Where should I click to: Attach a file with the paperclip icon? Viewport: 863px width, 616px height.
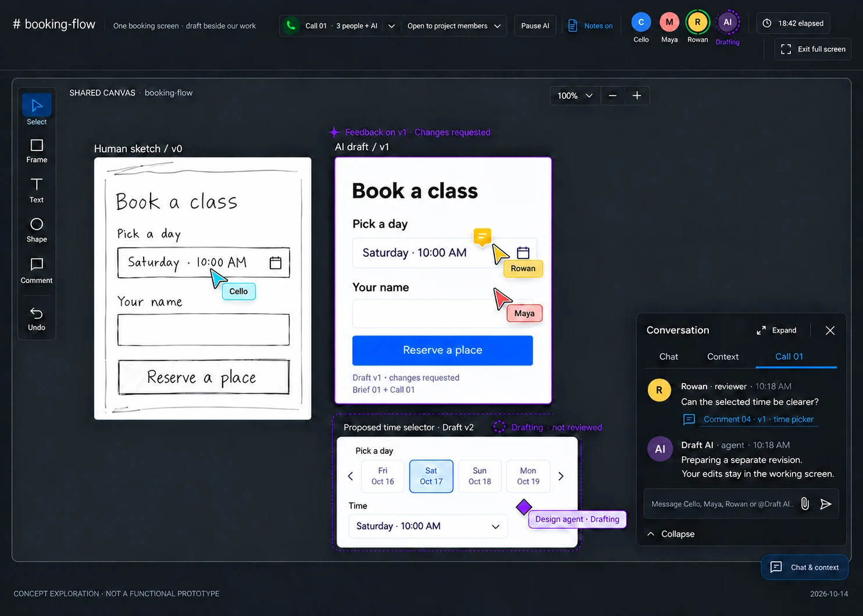[805, 504]
